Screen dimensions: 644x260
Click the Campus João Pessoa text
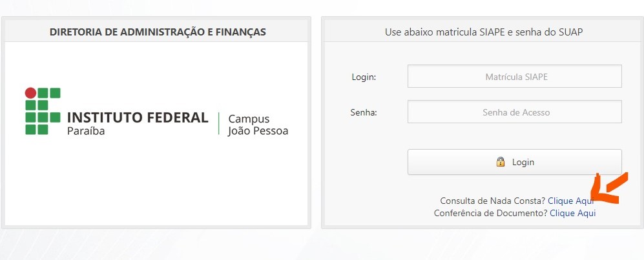pyautogui.click(x=258, y=125)
